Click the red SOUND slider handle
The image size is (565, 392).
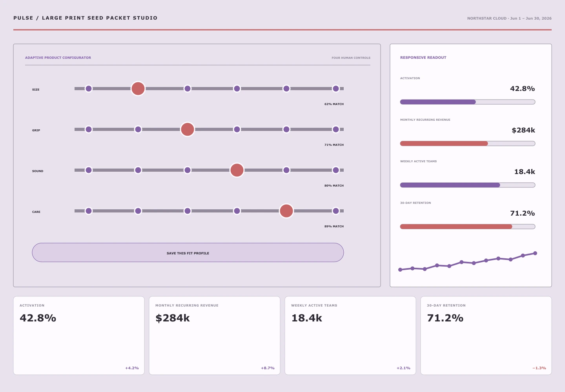(x=237, y=170)
